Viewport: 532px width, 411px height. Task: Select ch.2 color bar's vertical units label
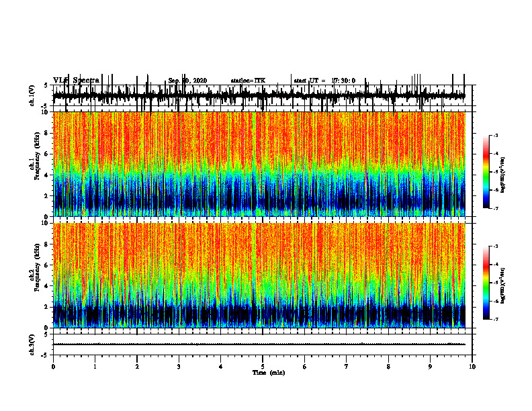(503, 285)
